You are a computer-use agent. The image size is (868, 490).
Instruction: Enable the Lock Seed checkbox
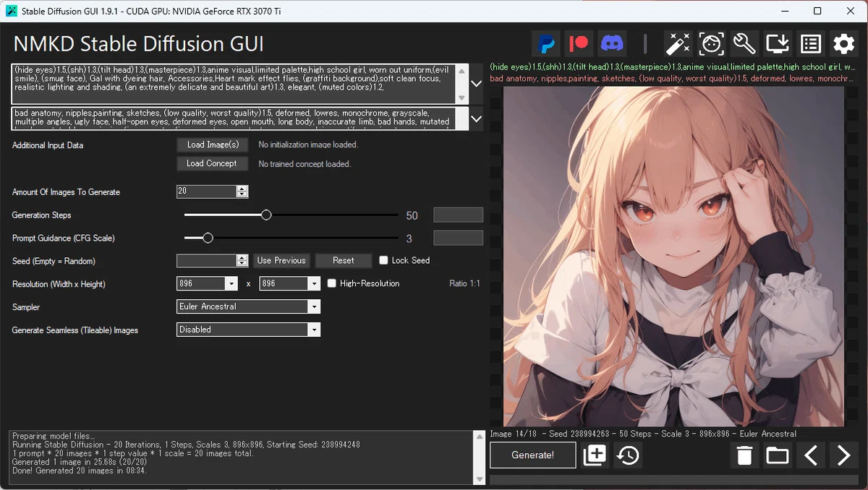tap(383, 260)
